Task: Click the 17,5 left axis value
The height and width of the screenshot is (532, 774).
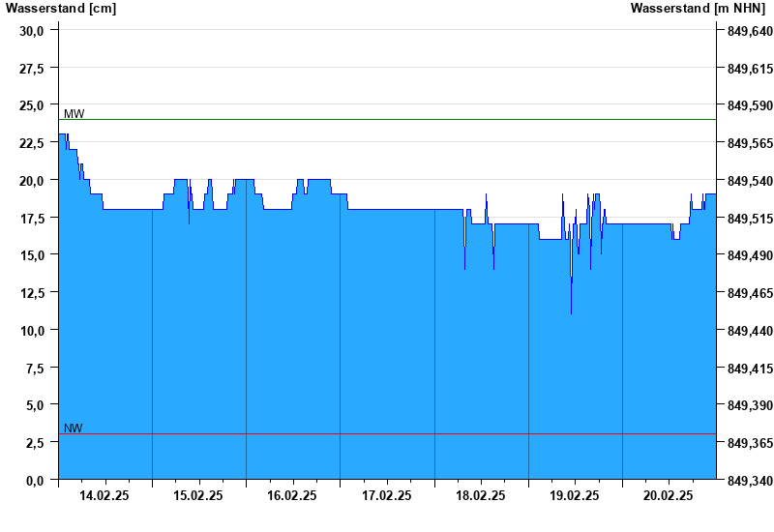Action: [x=32, y=218]
